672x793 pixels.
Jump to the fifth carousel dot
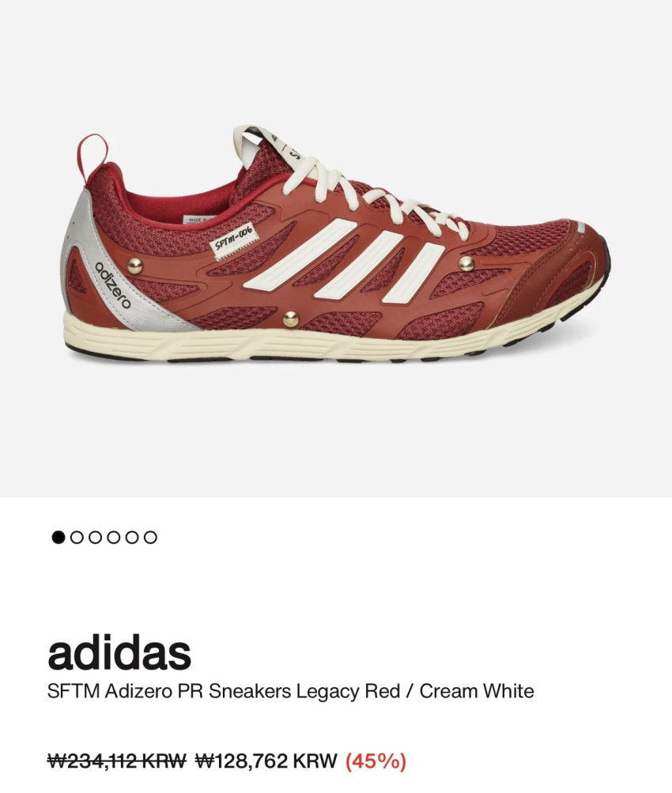point(132,537)
